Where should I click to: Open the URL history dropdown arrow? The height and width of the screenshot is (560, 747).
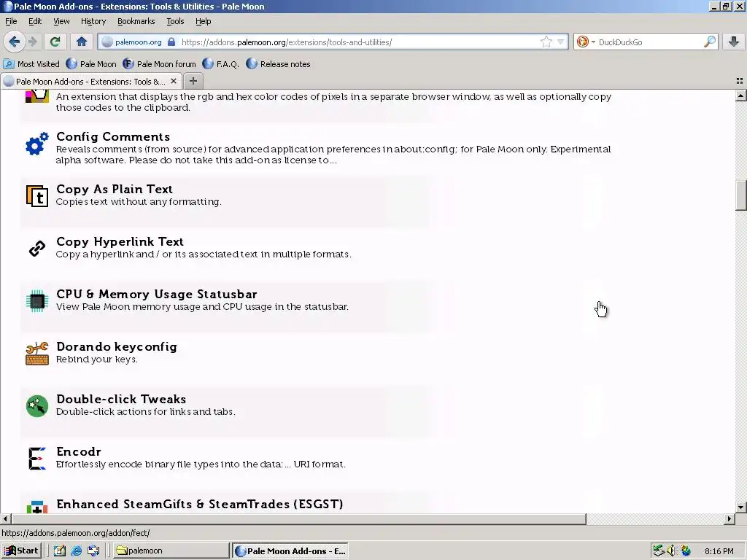coord(561,42)
